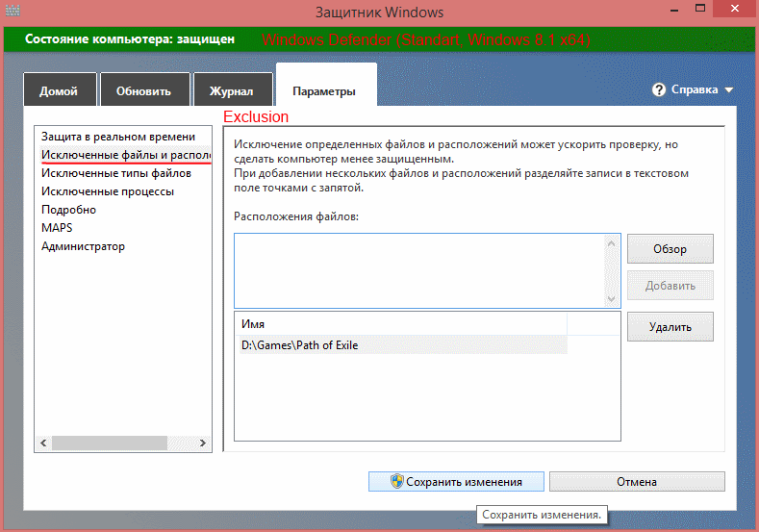
Task: Open the Администратор settings item
Action: [83, 246]
